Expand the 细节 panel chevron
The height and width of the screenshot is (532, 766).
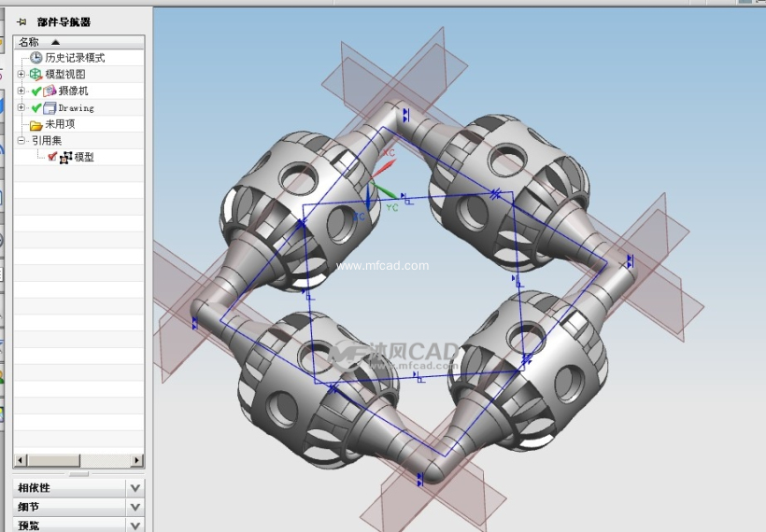click(135, 507)
